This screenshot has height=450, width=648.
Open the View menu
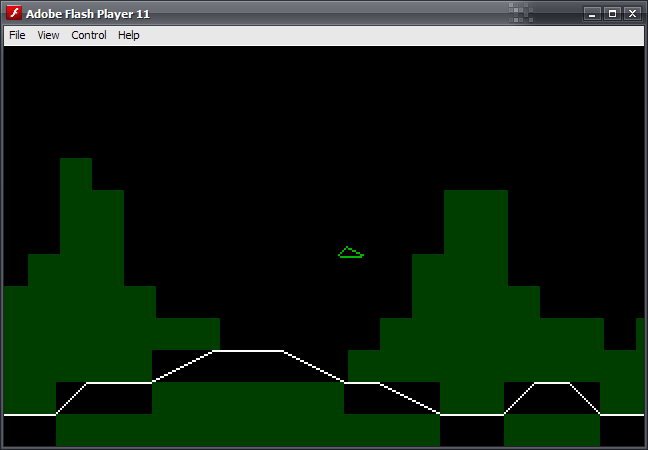(48, 35)
